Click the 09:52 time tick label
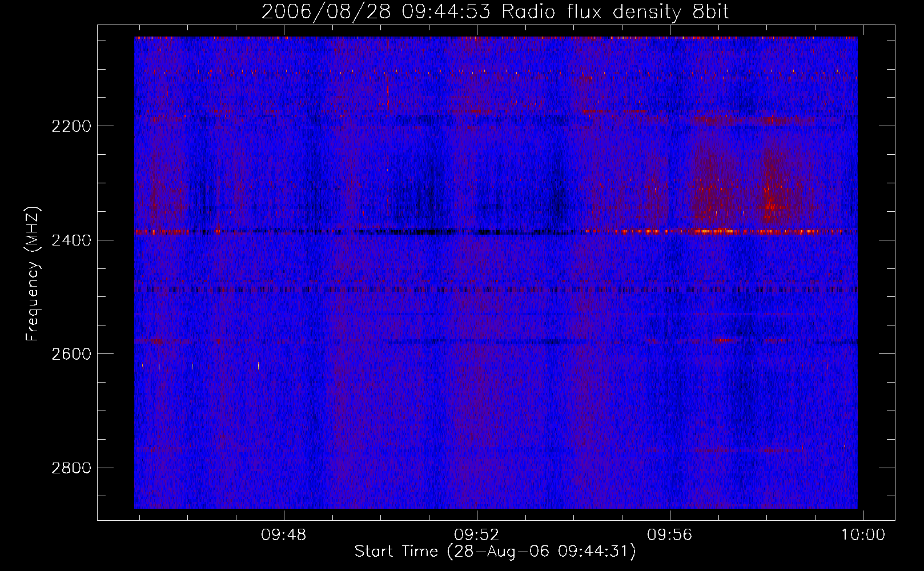 tap(477, 535)
